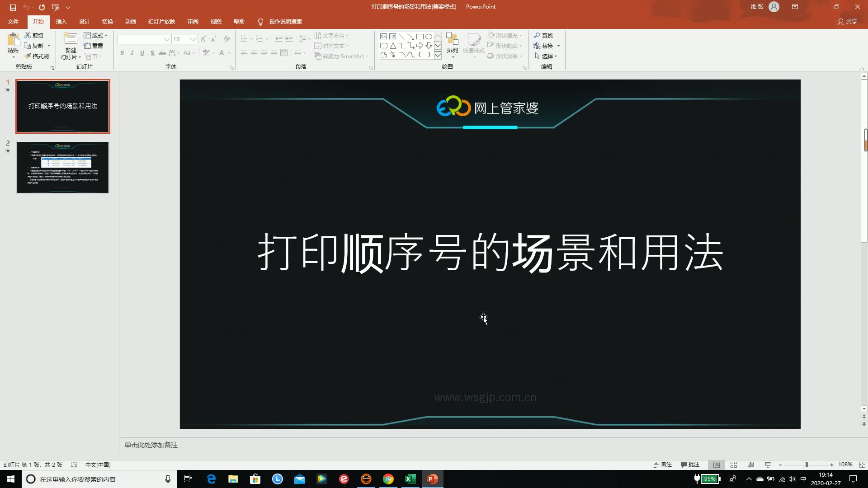Switch to Slide Sorter view
This screenshot has width=868, height=488.
pyautogui.click(x=734, y=465)
